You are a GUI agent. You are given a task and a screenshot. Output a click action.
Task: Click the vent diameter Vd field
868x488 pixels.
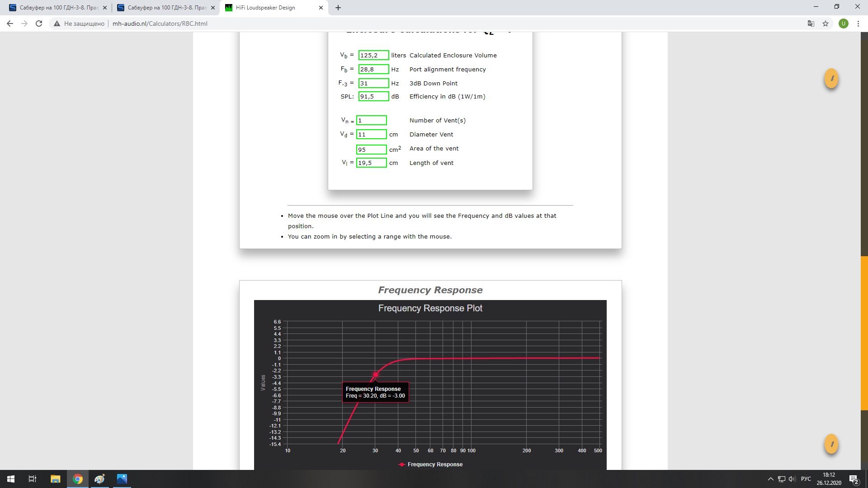pyautogui.click(x=371, y=134)
